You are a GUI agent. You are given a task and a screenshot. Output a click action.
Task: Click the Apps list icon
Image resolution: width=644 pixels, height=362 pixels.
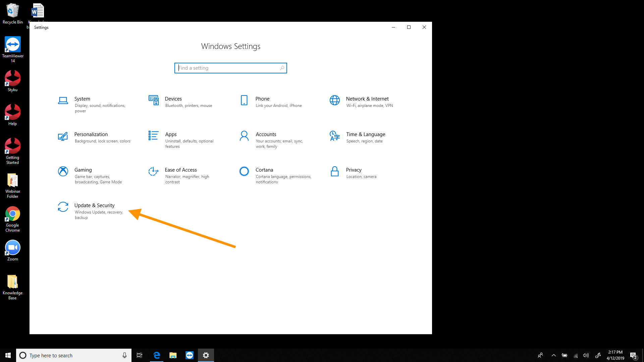[x=153, y=136]
